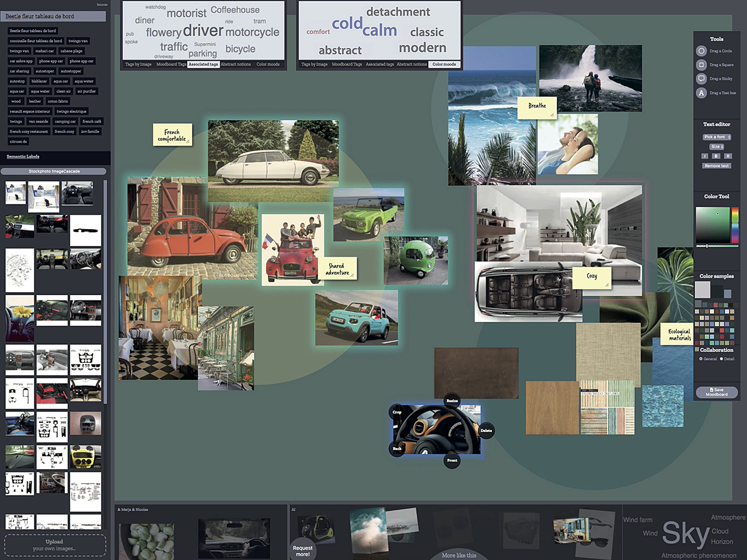747x560 pixels.
Task: Select the Detail collaboration radio option
Action: tap(721, 359)
